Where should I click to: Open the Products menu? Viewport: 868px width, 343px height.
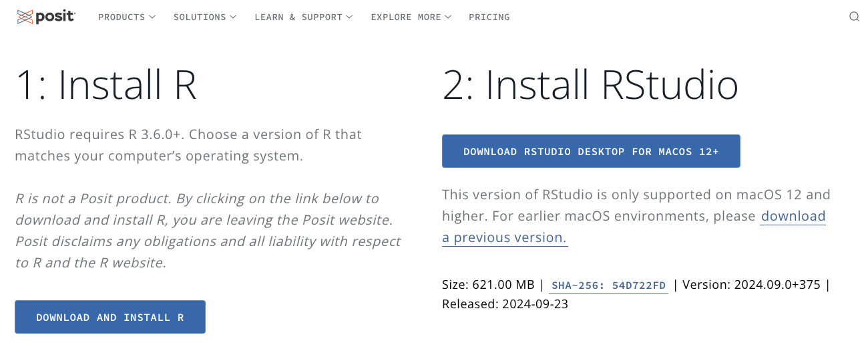click(x=122, y=17)
